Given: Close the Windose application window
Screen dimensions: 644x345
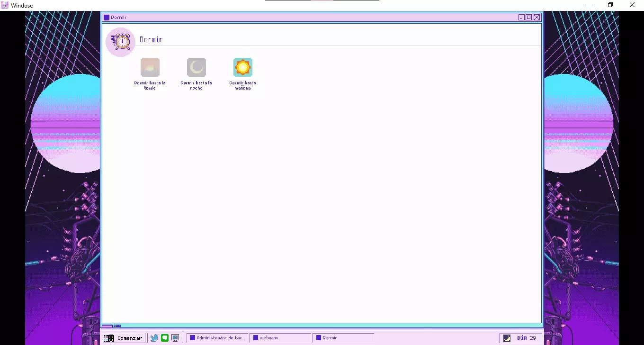Looking at the screenshot, I should point(632,5).
